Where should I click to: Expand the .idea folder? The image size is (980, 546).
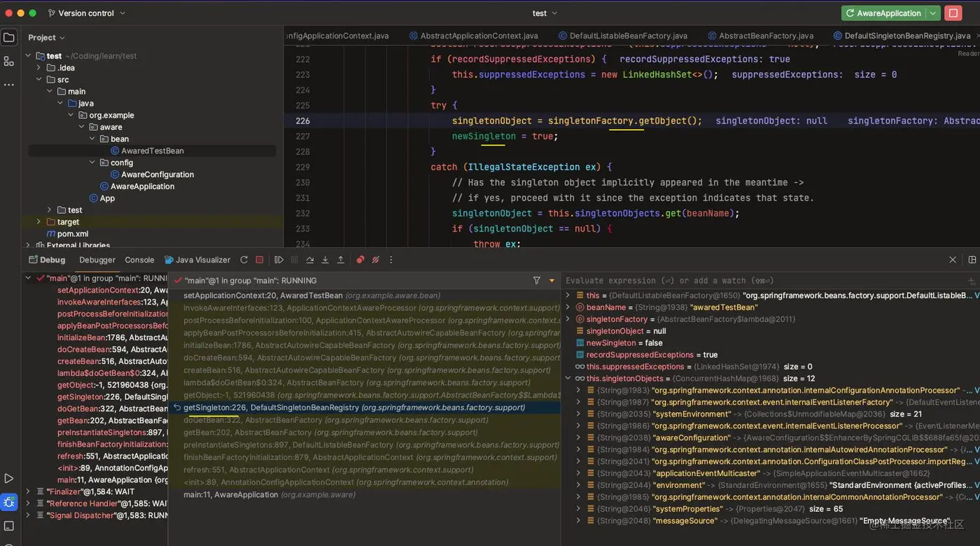point(40,68)
